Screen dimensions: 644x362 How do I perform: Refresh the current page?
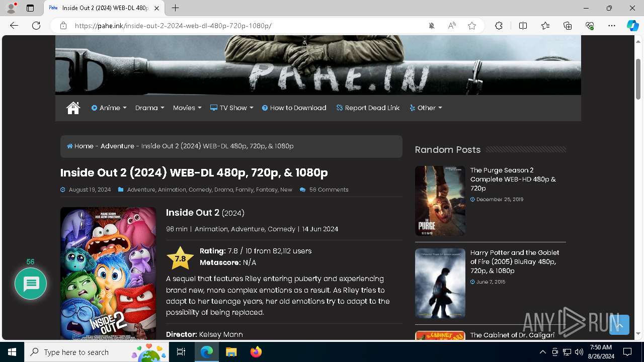tap(36, 26)
